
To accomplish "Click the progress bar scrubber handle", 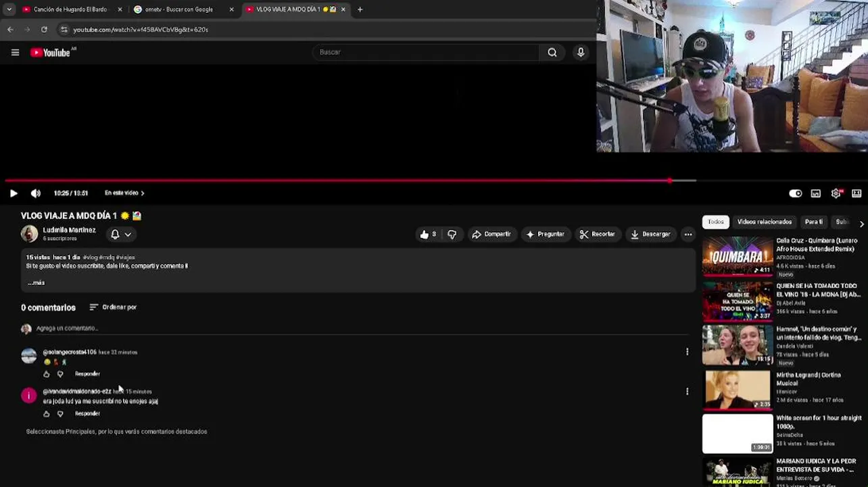I will [x=670, y=181].
